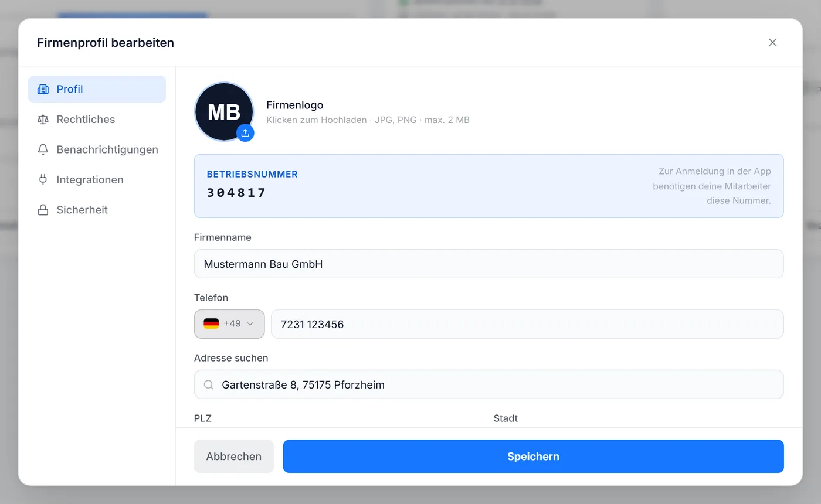
Task: Click the building icon beside Profil
Action: pyautogui.click(x=43, y=89)
